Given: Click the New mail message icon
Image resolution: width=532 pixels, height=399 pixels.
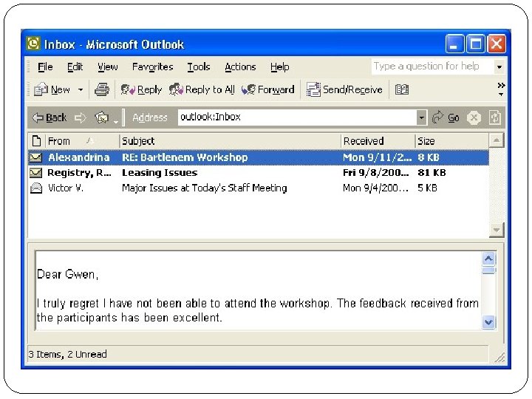Looking at the screenshot, I should coord(41,89).
